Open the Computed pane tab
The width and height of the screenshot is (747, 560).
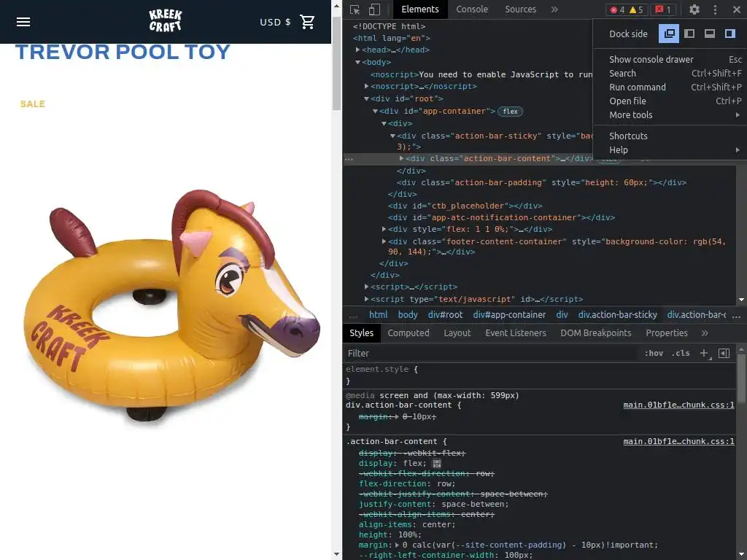point(409,332)
